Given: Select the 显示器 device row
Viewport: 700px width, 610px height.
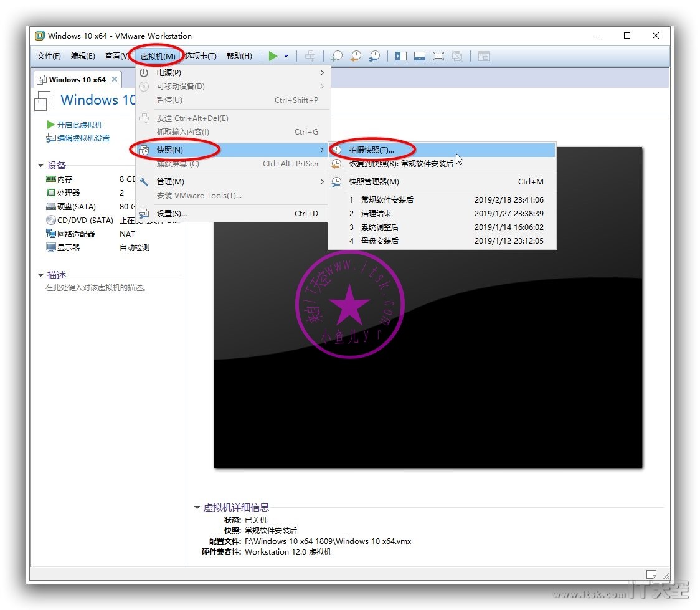Looking at the screenshot, I should (97, 248).
